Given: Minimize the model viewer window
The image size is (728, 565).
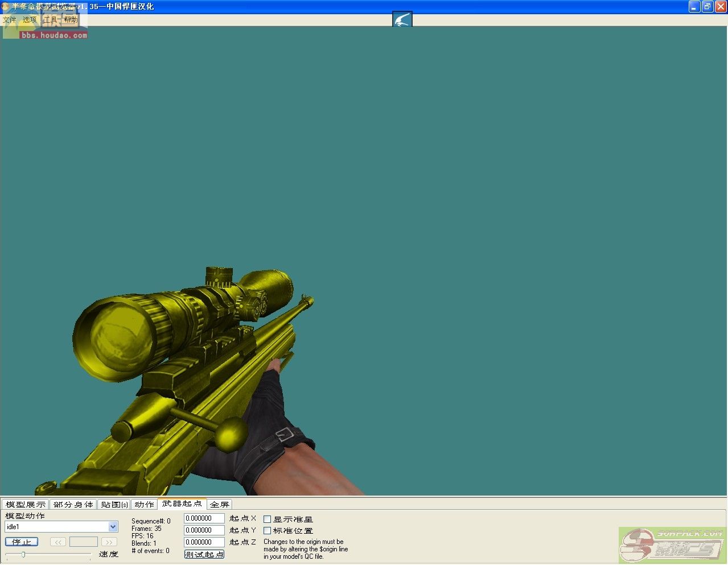Looking at the screenshot, I should click(x=694, y=7).
